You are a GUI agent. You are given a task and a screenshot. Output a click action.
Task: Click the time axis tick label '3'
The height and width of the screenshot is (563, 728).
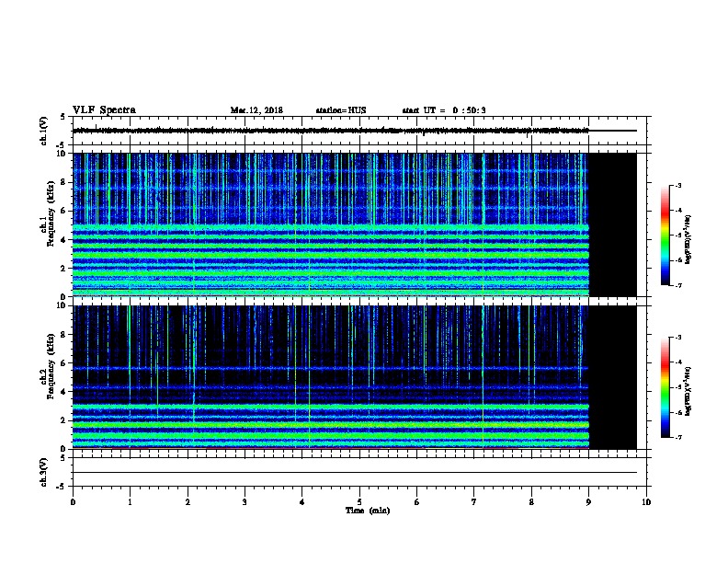pos(245,502)
